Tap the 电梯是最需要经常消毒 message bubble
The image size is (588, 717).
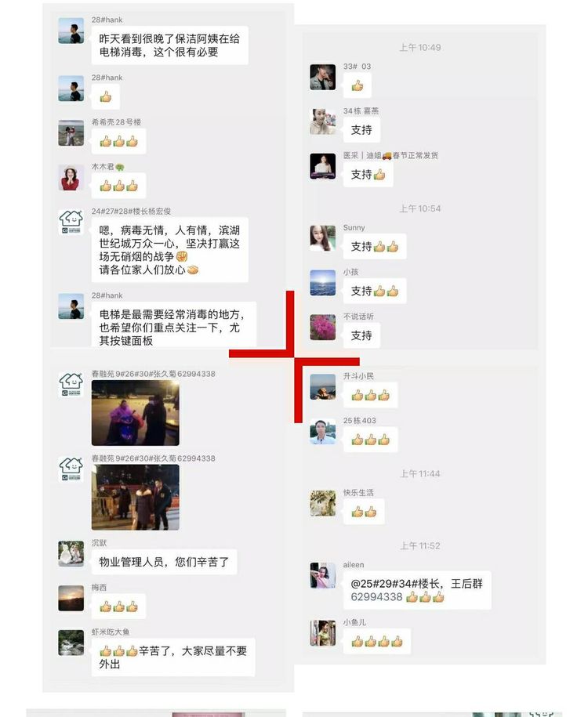pos(174,325)
